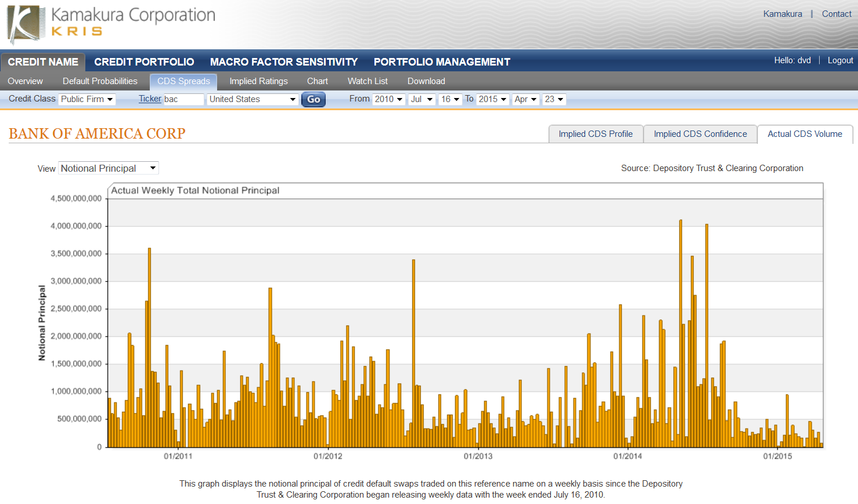The width and height of the screenshot is (858, 504).
Task: Click the Source Depository Trust text
Action: pos(712,168)
